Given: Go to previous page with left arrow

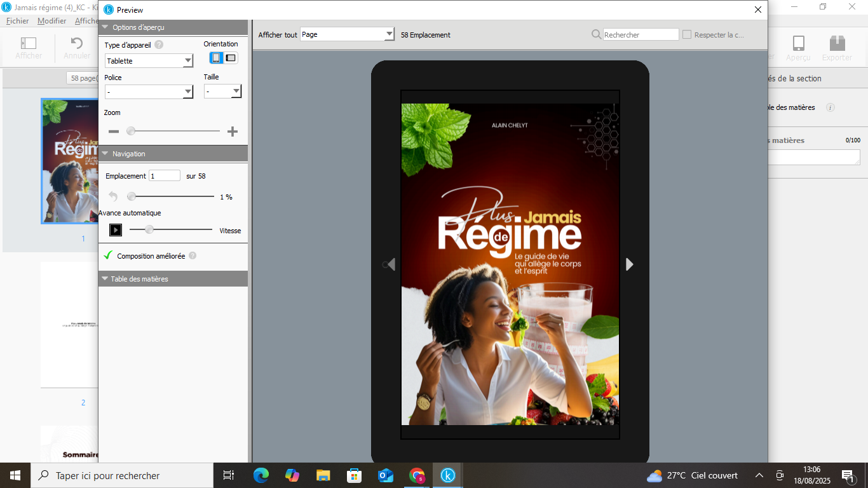Looking at the screenshot, I should (391, 264).
